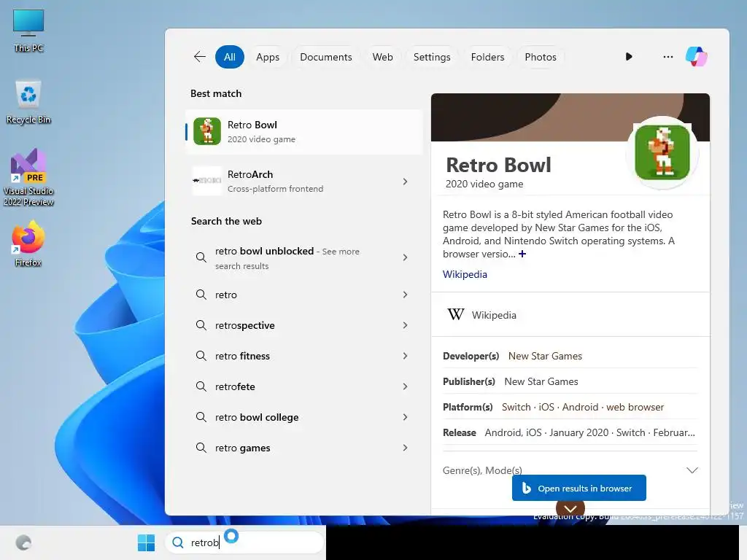Viewport: 747px width, 560px height.
Task: Click search icon beside retro bowl college
Action: (x=201, y=417)
